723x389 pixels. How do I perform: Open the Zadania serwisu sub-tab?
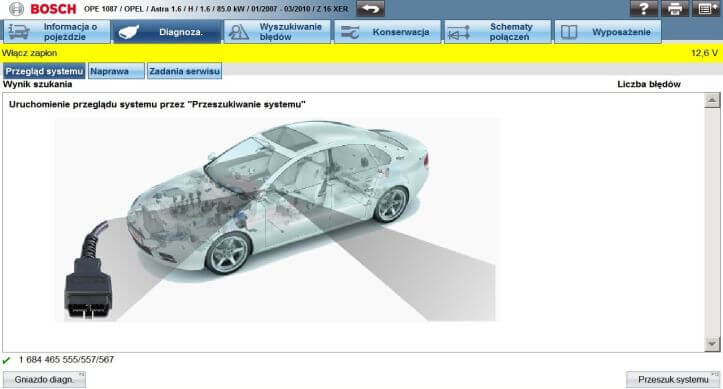click(184, 71)
